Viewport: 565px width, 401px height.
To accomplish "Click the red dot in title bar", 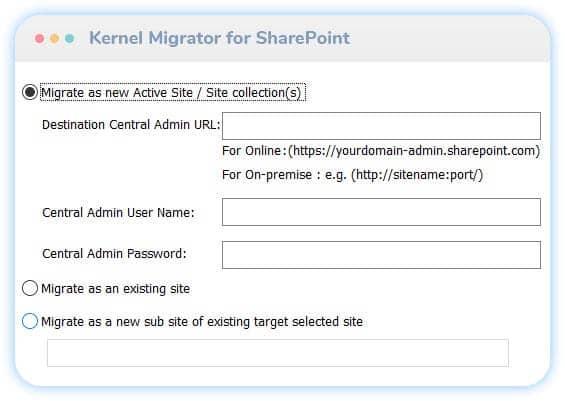I will point(40,38).
